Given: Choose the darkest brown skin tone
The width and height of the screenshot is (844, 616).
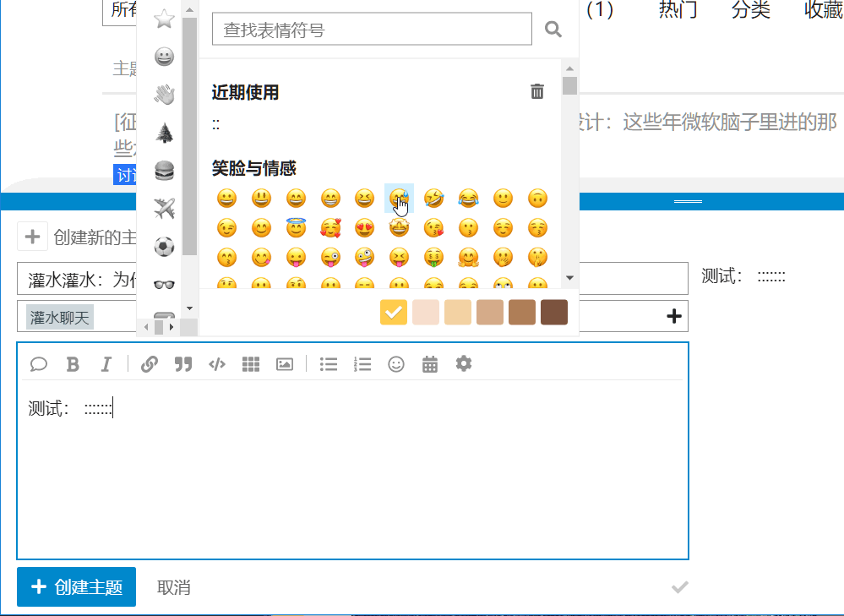Looking at the screenshot, I should (x=554, y=312).
